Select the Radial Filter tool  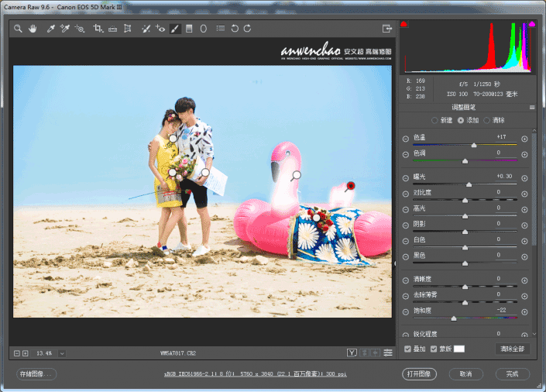204,29
